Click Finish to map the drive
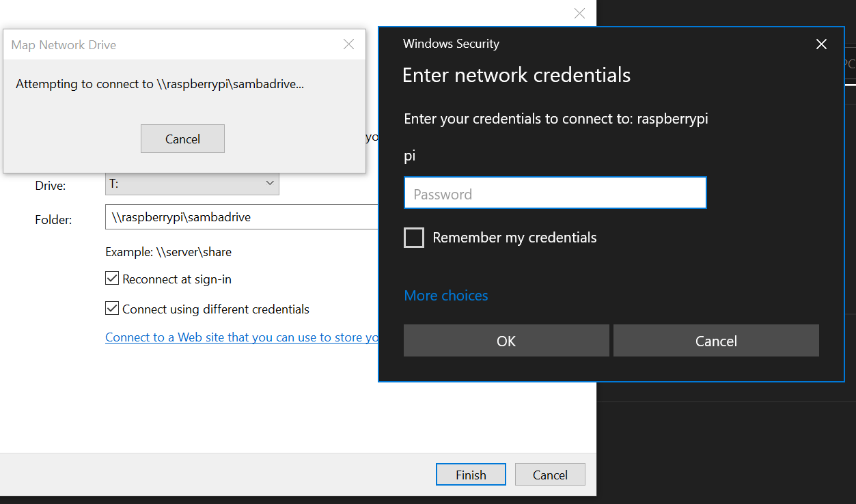The width and height of the screenshot is (856, 504). (470, 474)
